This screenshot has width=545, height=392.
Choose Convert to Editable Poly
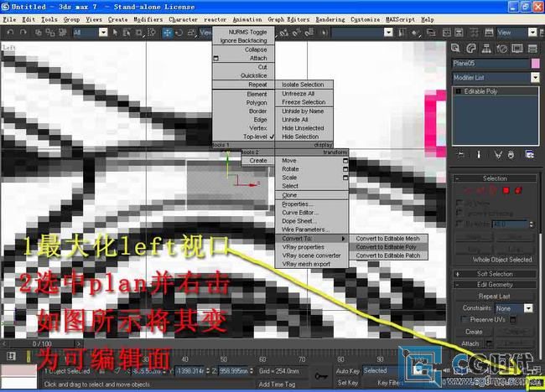(x=387, y=247)
